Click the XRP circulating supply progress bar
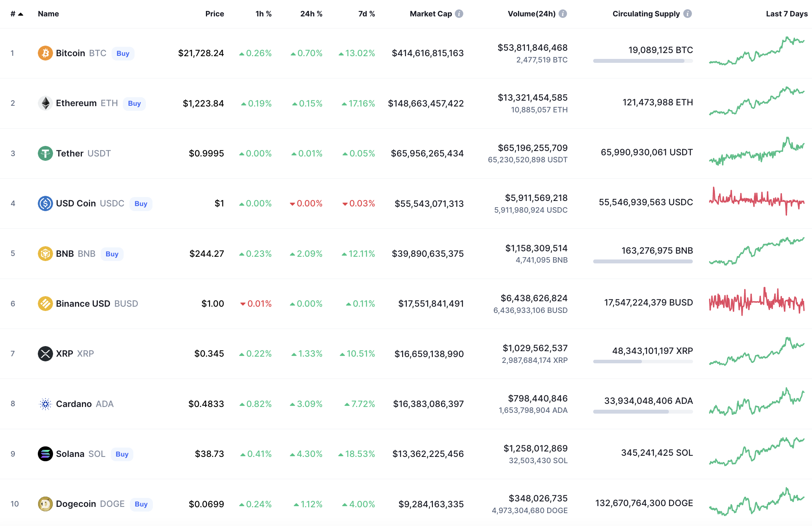 (643, 362)
